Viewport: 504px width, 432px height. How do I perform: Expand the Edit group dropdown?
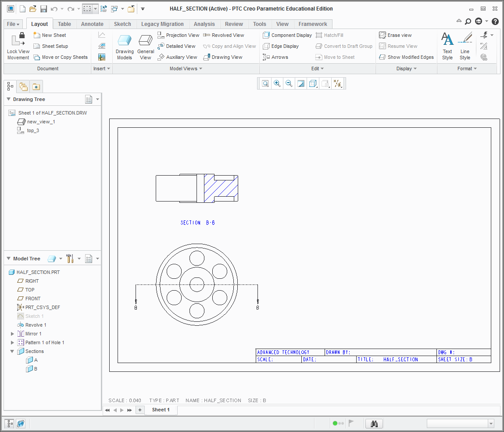pos(318,68)
